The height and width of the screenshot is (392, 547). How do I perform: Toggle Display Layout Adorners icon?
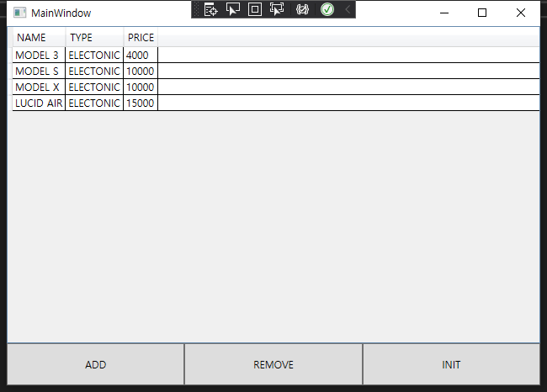click(x=255, y=10)
